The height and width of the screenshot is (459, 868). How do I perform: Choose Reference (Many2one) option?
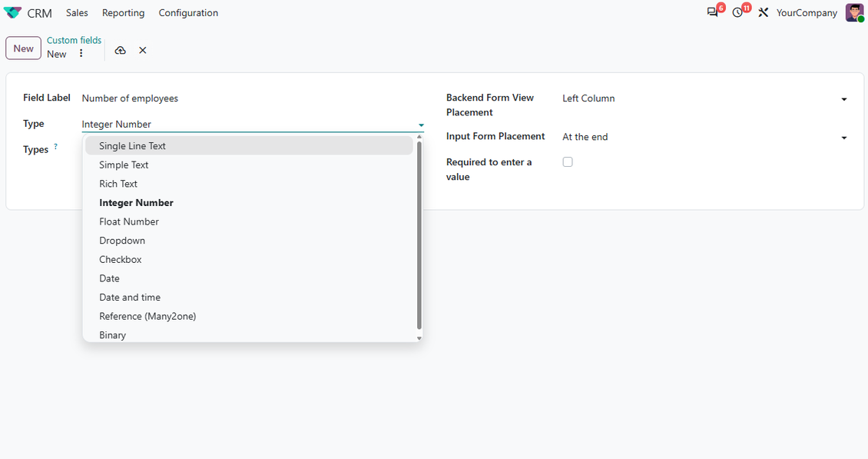coord(249,315)
